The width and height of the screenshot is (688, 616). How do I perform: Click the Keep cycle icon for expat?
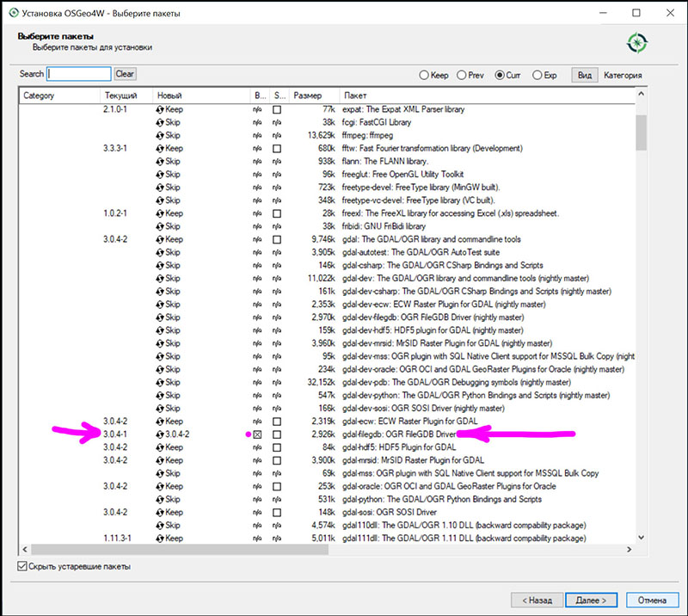(x=160, y=109)
